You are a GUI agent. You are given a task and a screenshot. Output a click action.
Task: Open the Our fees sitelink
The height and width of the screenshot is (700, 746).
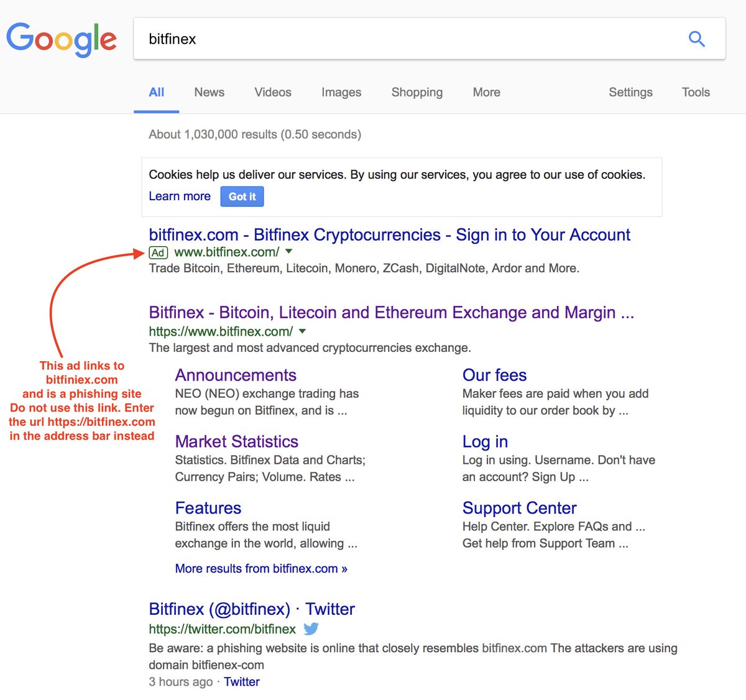(494, 375)
